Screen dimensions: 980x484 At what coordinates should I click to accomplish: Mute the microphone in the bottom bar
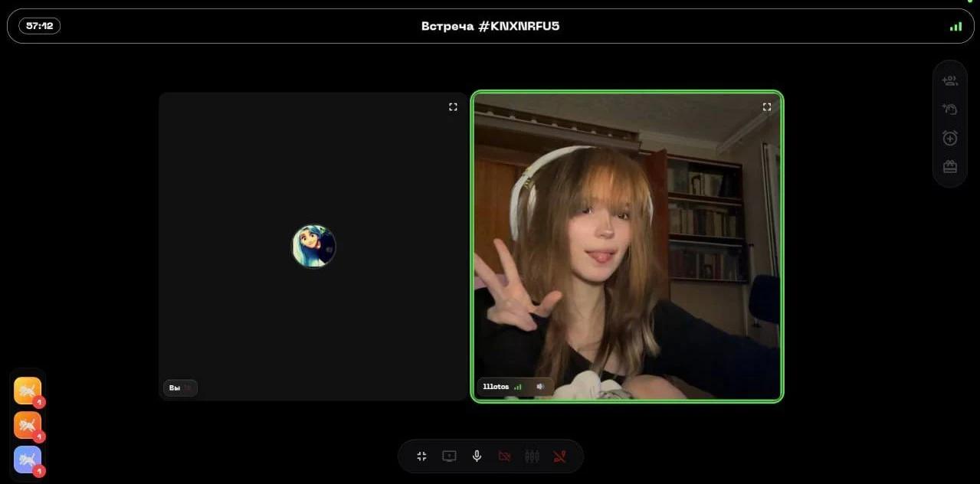point(477,456)
